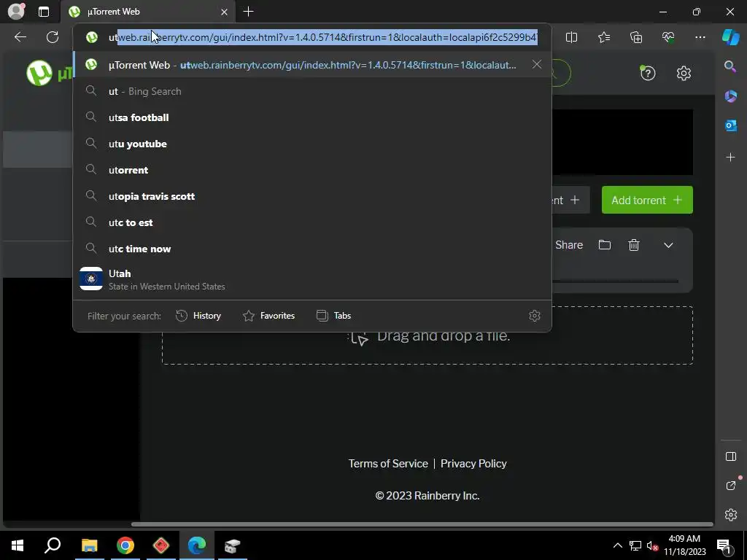Switch to Microsoft Edge taskbar icon

197,545
